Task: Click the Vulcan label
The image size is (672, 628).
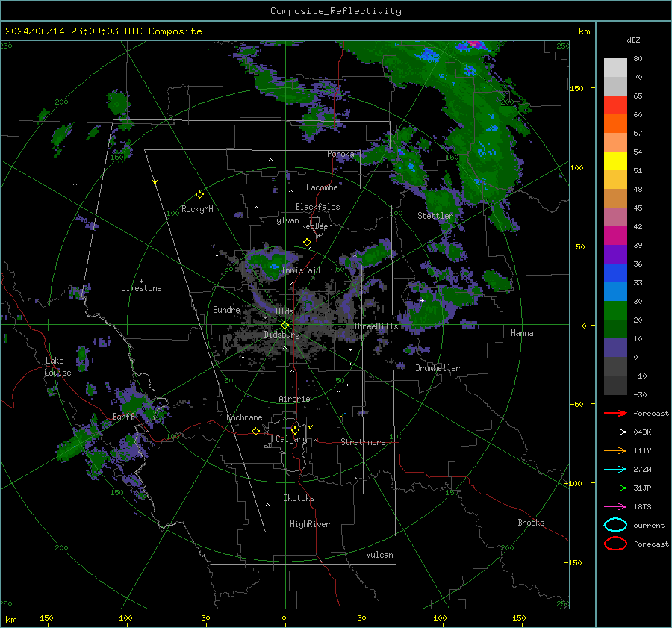Action: pos(380,555)
